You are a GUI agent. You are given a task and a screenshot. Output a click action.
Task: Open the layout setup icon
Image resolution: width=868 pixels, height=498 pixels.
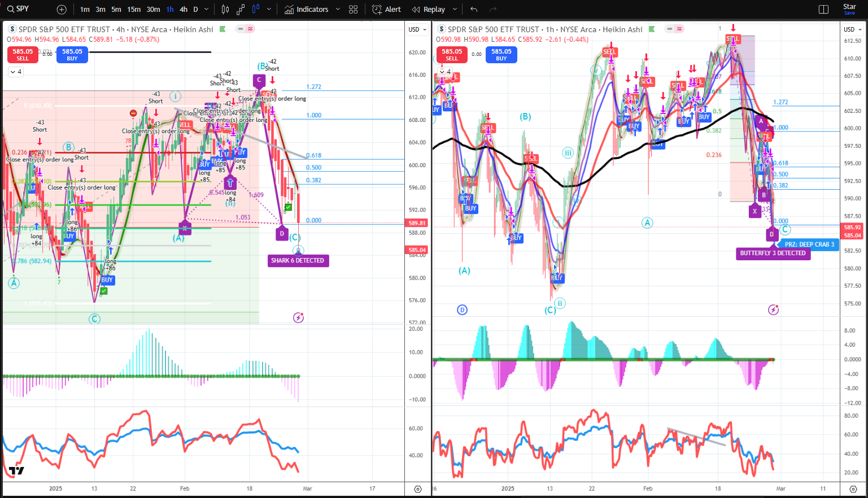click(x=823, y=10)
